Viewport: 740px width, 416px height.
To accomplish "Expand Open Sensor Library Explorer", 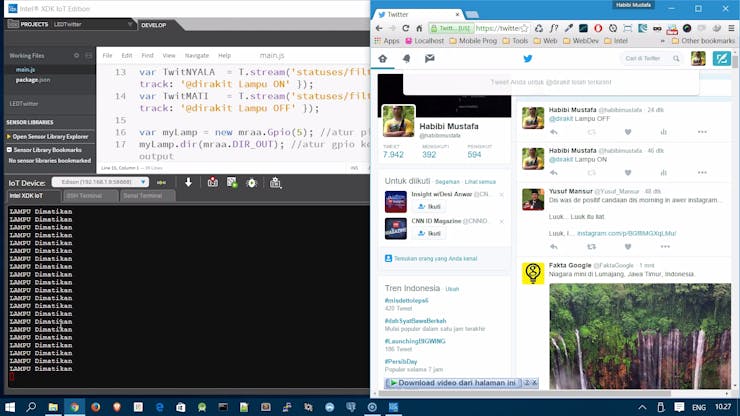I will click(50, 136).
